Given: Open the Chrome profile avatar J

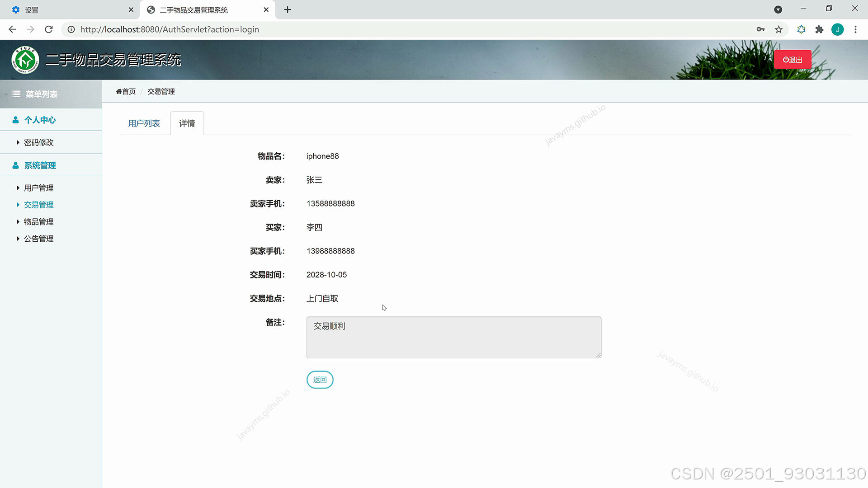Looking at the screenshot, I should (x=837, y=29).
